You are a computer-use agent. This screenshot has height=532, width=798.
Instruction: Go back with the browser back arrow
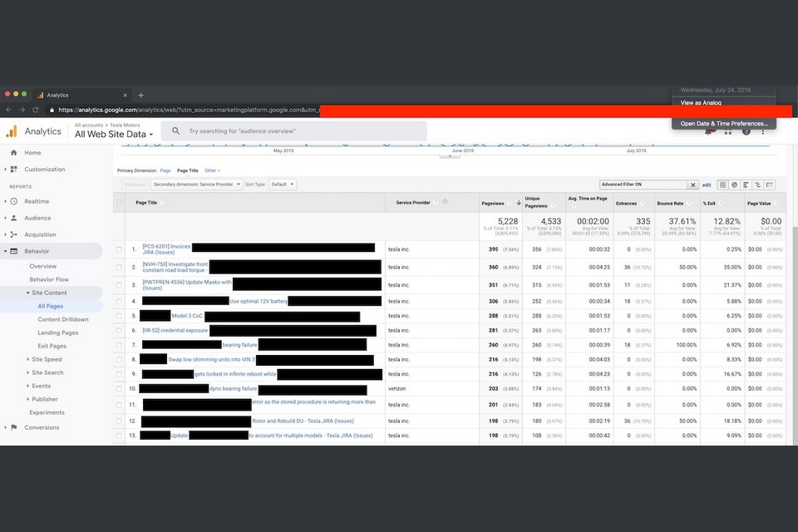(x=8, y=110)
